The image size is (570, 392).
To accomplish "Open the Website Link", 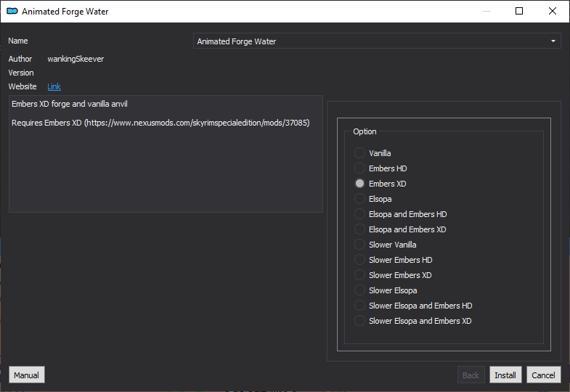I will point(54,86).
